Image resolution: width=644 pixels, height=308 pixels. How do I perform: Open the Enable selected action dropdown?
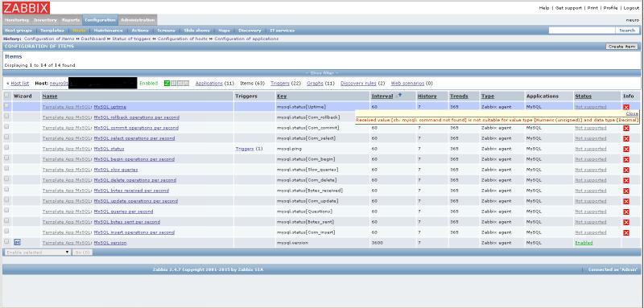pos(37,253)
